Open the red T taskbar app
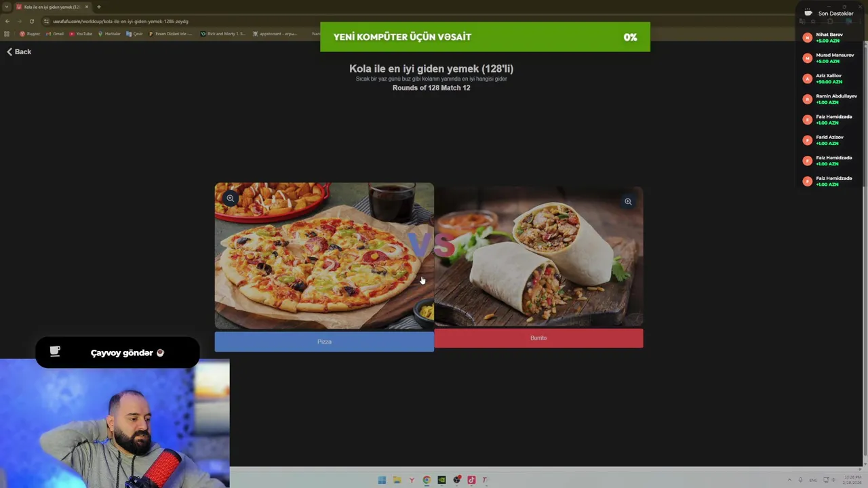This screenshot has width=868, height=488. [x=485, y=480]
